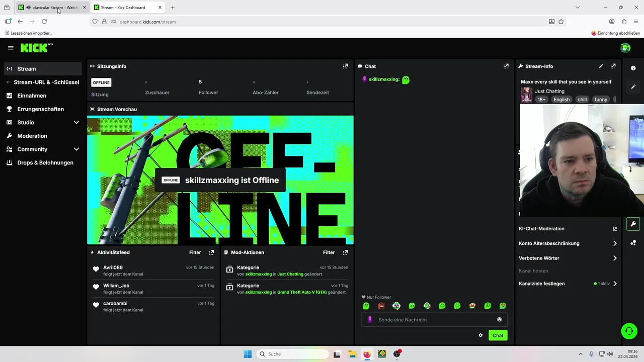Expand the Studio sidebar section
This screenshot has height=362, width=644.
(x=76, y=122)
